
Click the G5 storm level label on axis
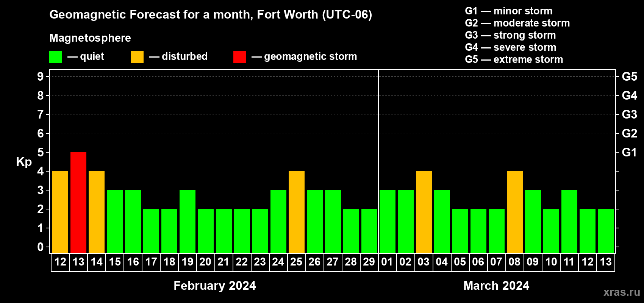coord(629,77)
